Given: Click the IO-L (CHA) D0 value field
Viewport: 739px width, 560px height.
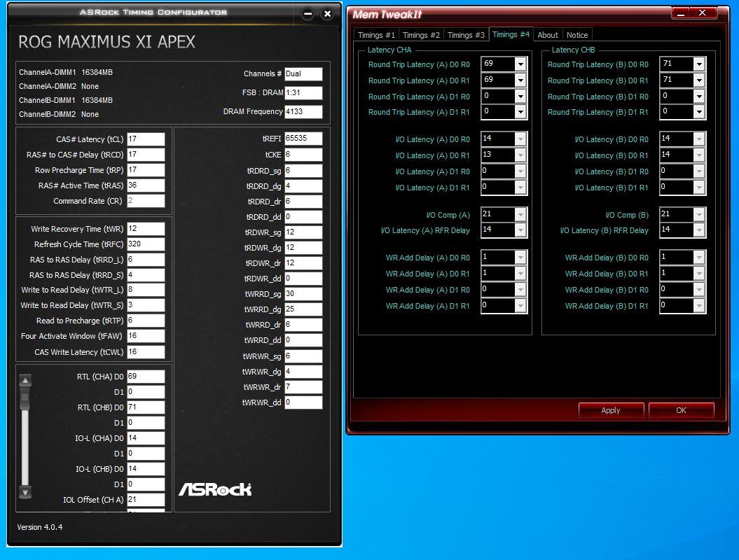Looking at the screenshot, I should tap(146, 438).
